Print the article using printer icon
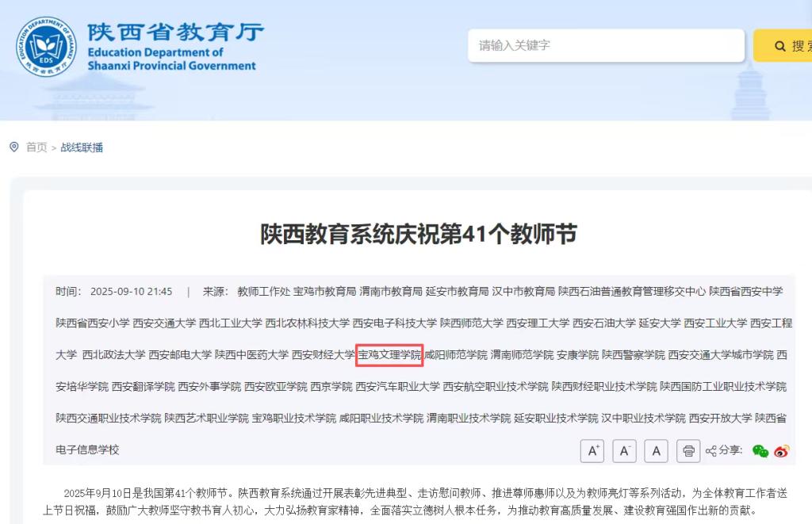Screen dimensions: 812x524 [688, 451]
